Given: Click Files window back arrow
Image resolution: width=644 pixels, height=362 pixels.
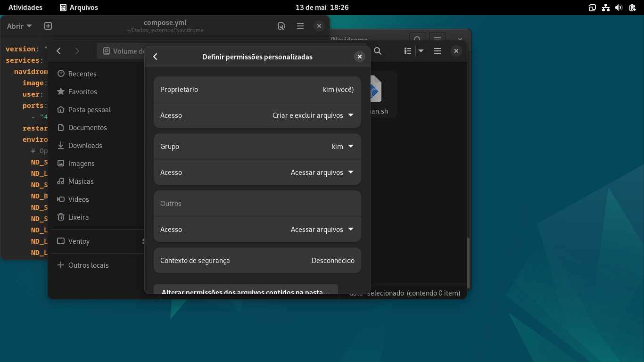Looking at the screenshot, I should [59, 51].
